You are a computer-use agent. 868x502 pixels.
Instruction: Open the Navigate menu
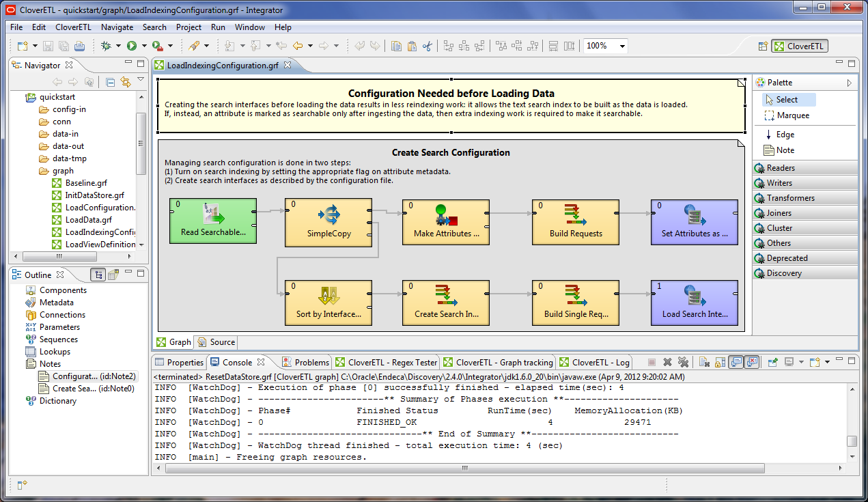(117, 27)
